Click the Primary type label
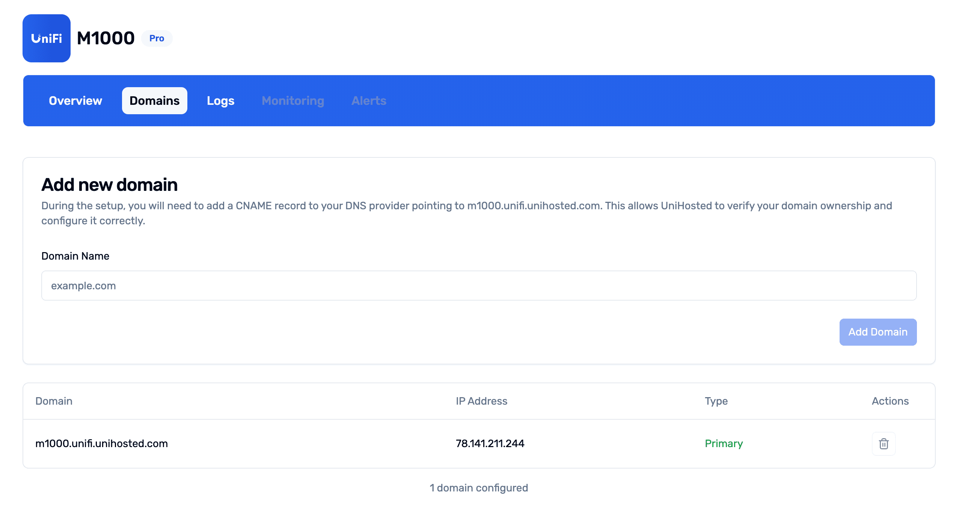Screen dimensions: 980x517 (724, 444)
